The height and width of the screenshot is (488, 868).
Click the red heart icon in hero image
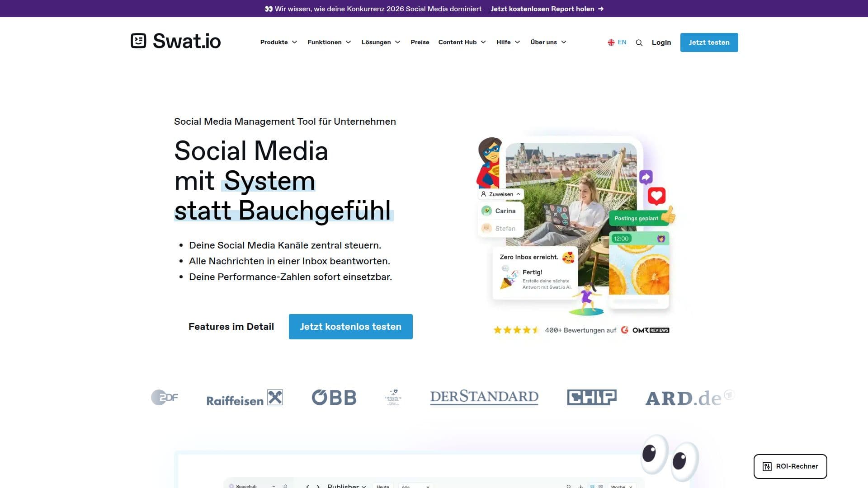(x=656, y=196)
